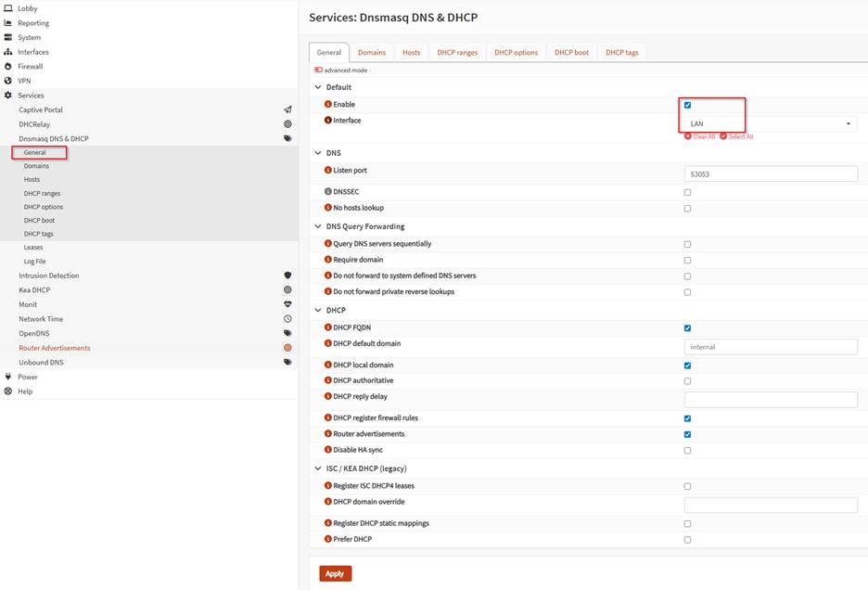Click the Monit heartbeat icon

(x=287, y=304)
